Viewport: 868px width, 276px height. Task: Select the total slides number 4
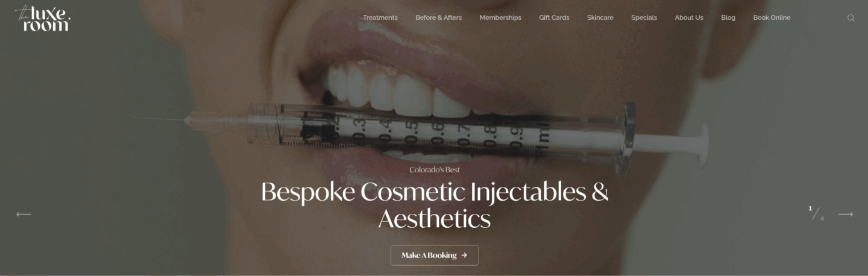tap(822, 218)
